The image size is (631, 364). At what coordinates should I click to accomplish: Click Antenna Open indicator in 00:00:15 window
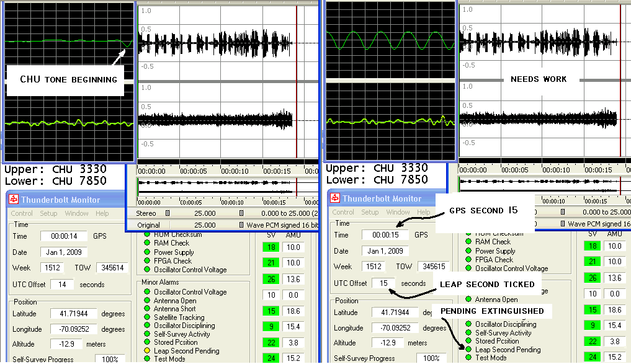tap(468, 299)
